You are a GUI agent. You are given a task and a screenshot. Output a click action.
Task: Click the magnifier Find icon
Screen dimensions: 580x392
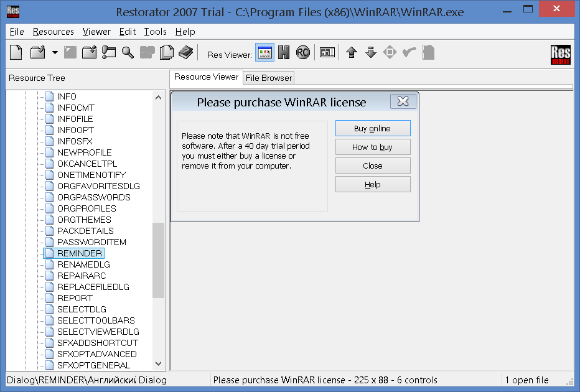[x=128, y=53]
